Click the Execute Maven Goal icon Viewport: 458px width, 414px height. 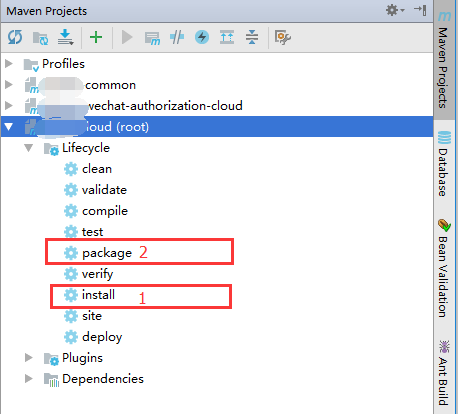click(152, 38)
